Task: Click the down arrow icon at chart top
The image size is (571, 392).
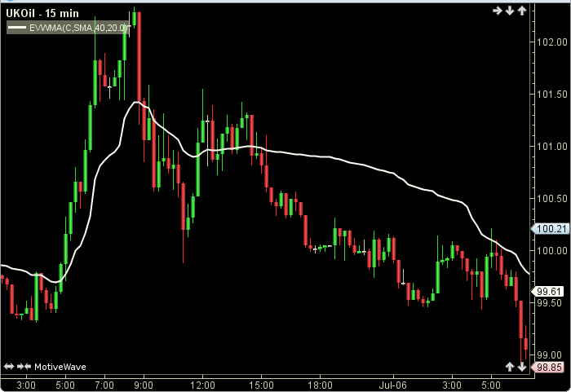Action: coord(510,11)
